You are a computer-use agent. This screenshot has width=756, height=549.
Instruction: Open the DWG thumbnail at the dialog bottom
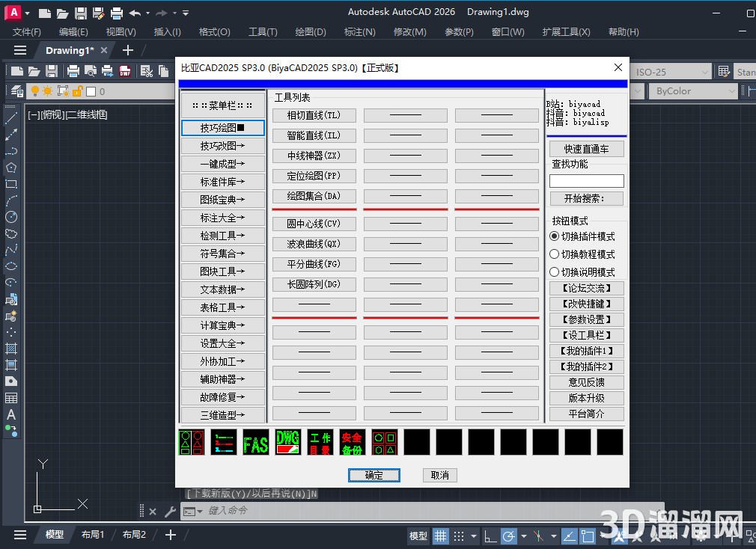288,442
